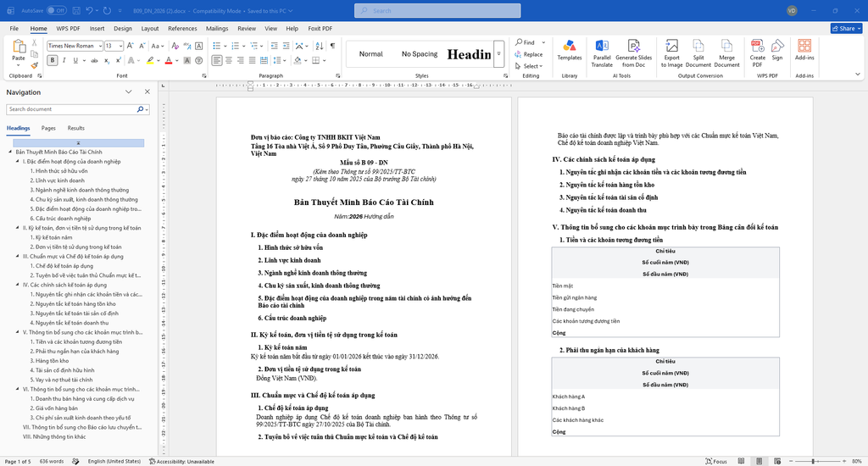The image size is (868, 466).
Task: Close the Navigation pane
Action: [x=147, y=92]
